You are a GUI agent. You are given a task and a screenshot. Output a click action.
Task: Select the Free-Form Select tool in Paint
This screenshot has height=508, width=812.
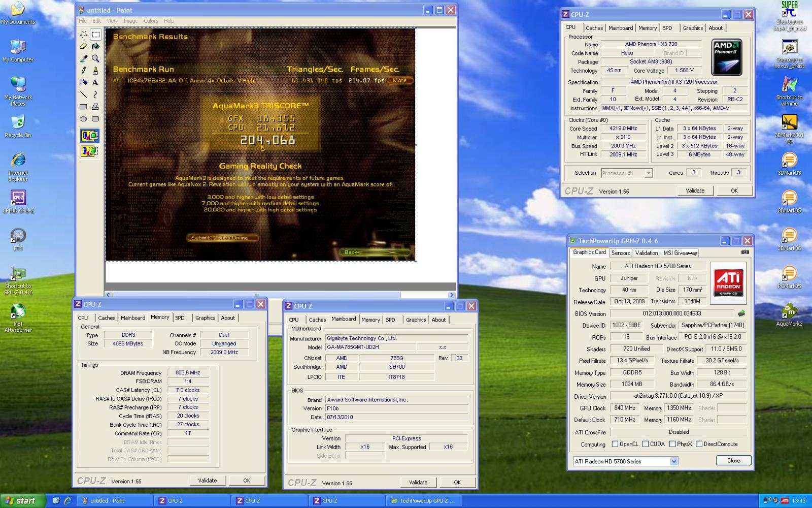coord(84,35)
